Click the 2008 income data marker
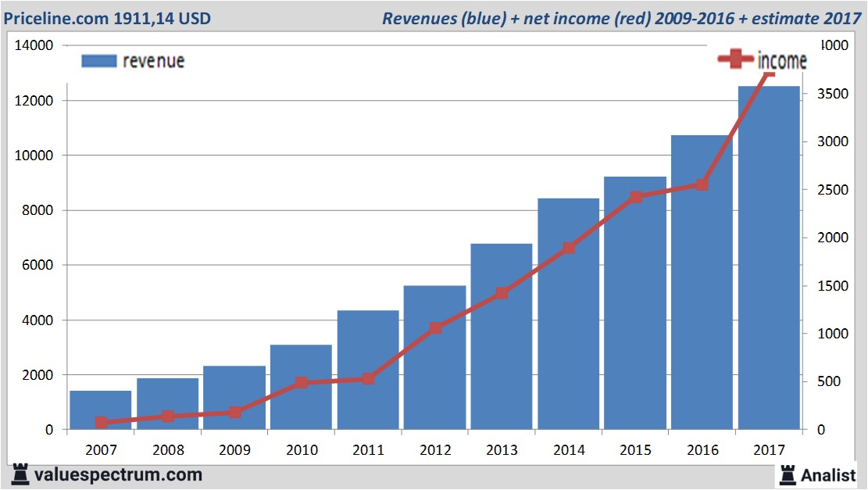The height and width of the screenshot is (490, 868). pyautogui.click(x=168, y=417)
